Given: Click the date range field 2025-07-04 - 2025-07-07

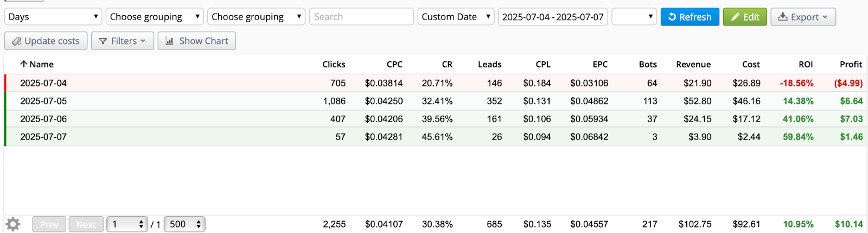Looking at the screenshot, I should tap(553, 17).
